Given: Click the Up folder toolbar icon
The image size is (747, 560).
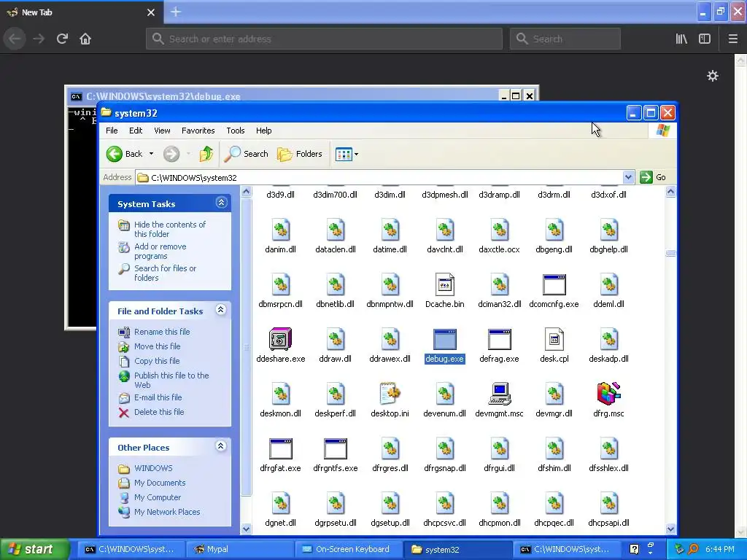Looking at the screenshot, I should tap(206, 154).
